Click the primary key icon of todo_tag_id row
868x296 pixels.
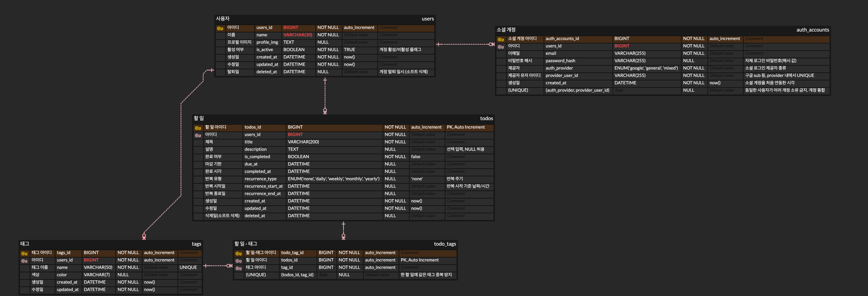[x=239, y=254]
